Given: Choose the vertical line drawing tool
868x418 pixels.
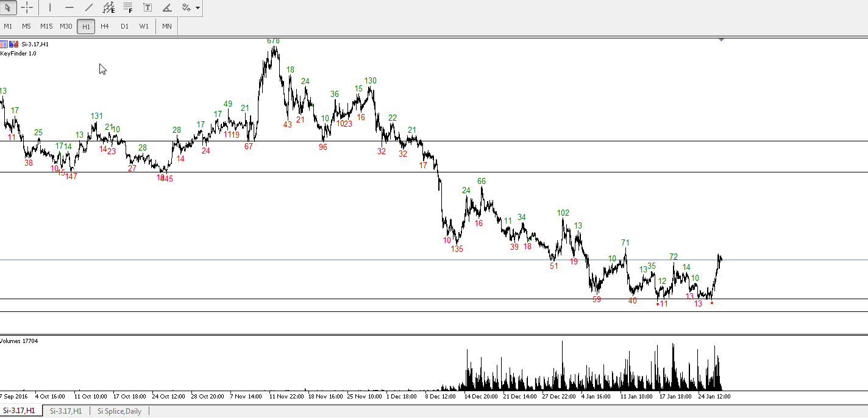Looking at the screenshot, I should 50,8.
